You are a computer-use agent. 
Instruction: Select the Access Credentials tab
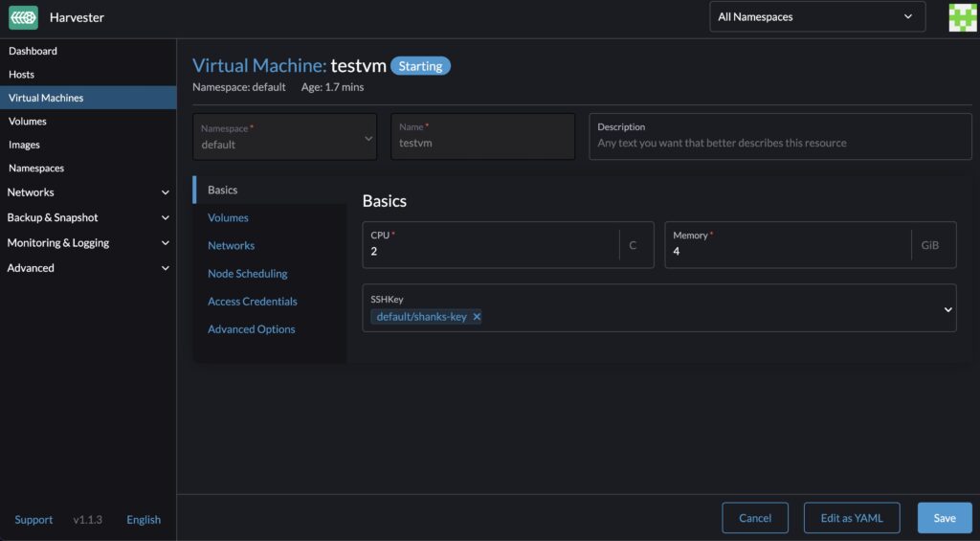click(252, 302)
